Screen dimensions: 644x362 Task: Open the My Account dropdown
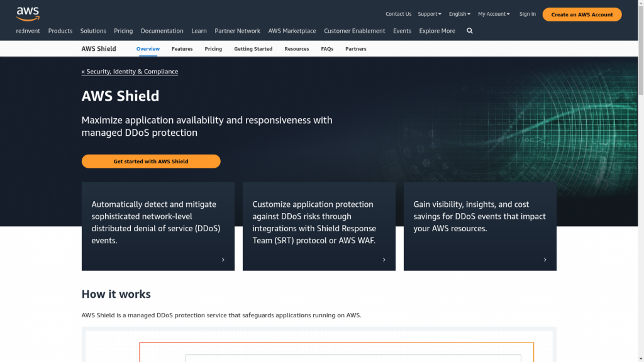[x=493, y=13]
